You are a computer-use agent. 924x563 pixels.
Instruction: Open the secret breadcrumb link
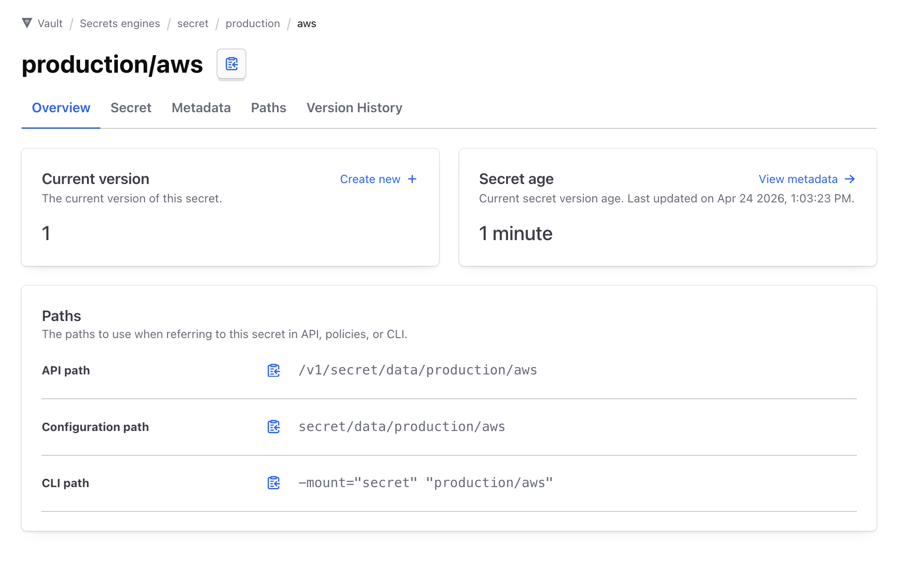(x=193, y=23)
